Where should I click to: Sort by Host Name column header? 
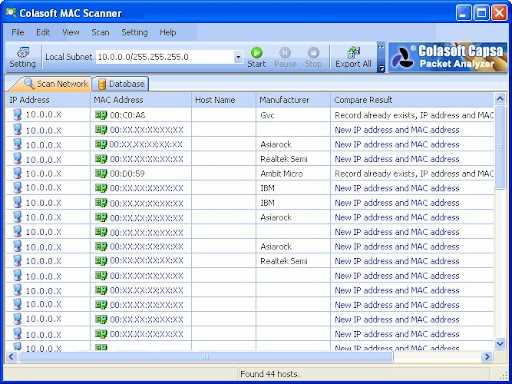coord(223,100)
